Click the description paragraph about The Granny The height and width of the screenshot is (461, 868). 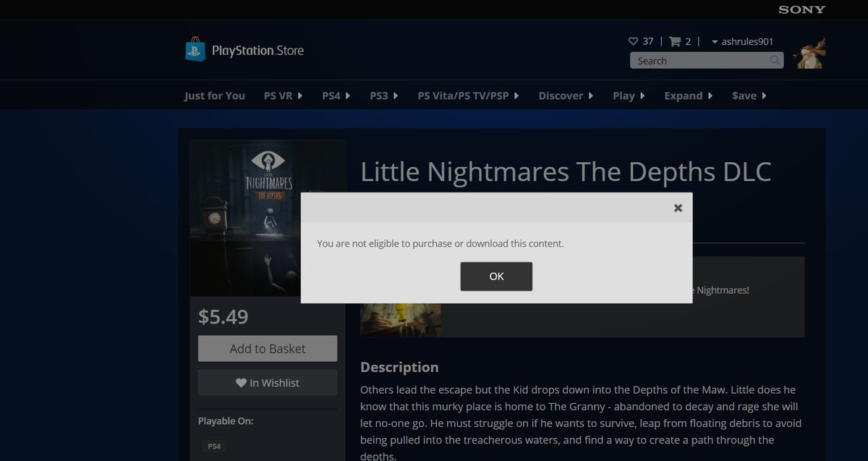tap(581, 423)
